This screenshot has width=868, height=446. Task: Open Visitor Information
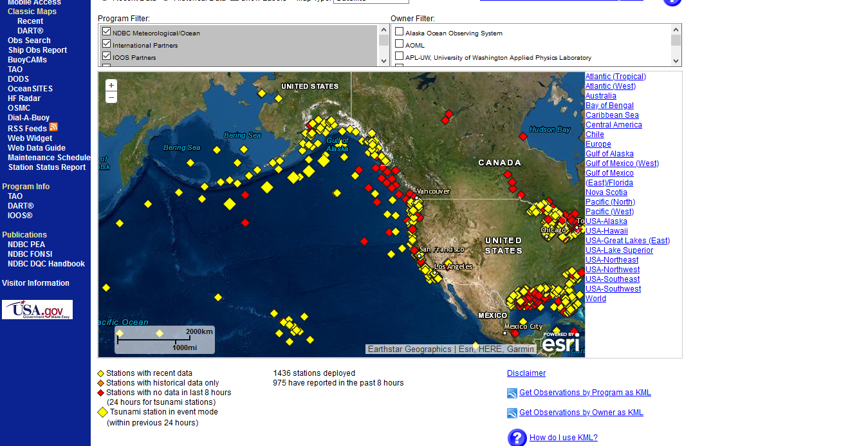pyautogui.click(x=35, y=283)
